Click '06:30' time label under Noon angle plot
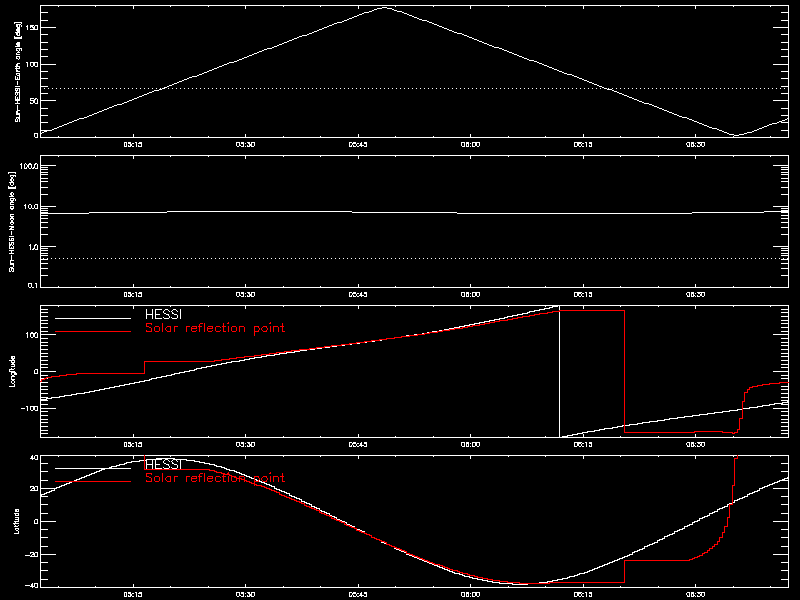The width and height of the screenshot is (800, 600). point(695,294)
